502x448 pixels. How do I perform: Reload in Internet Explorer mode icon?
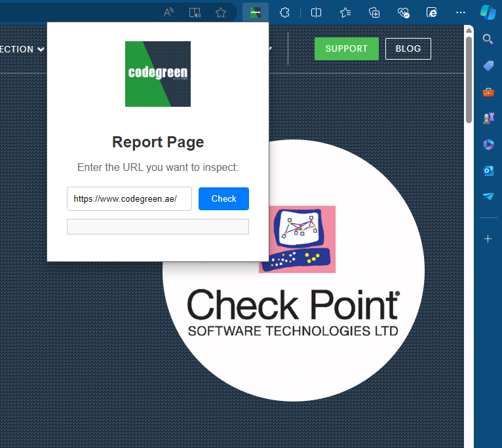pyautogui.click(x=432, y=12)
